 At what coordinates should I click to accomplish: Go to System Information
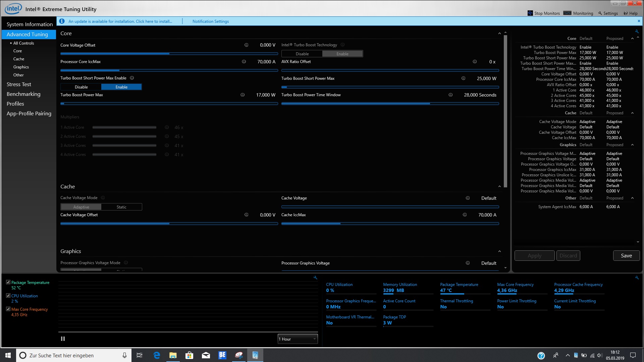pos(30,24)
